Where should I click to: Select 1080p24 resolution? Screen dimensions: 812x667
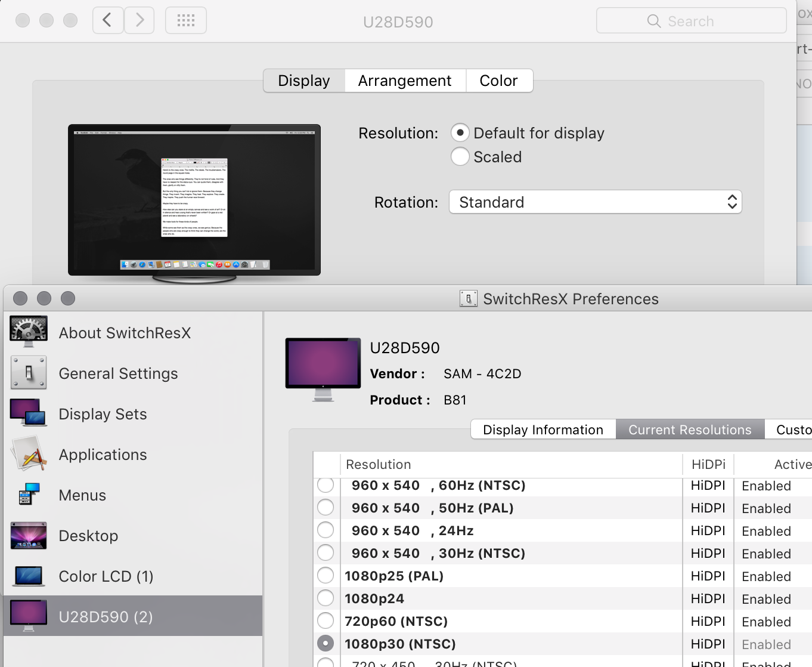(x=326, y=598)
